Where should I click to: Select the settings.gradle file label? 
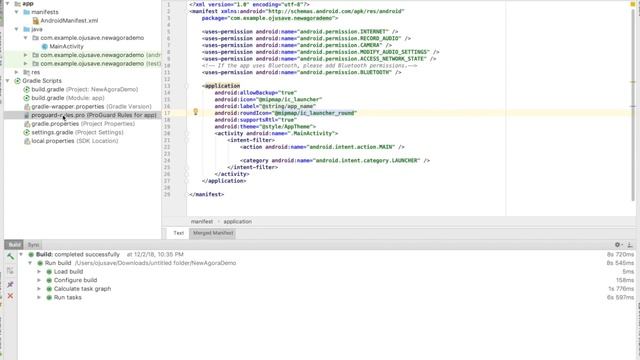(x=52, y=132)
